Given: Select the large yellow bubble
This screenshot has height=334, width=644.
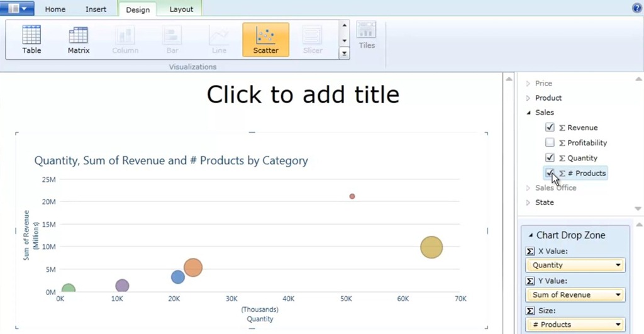Looking at the screenshot, I should click(x=431, y=247).
